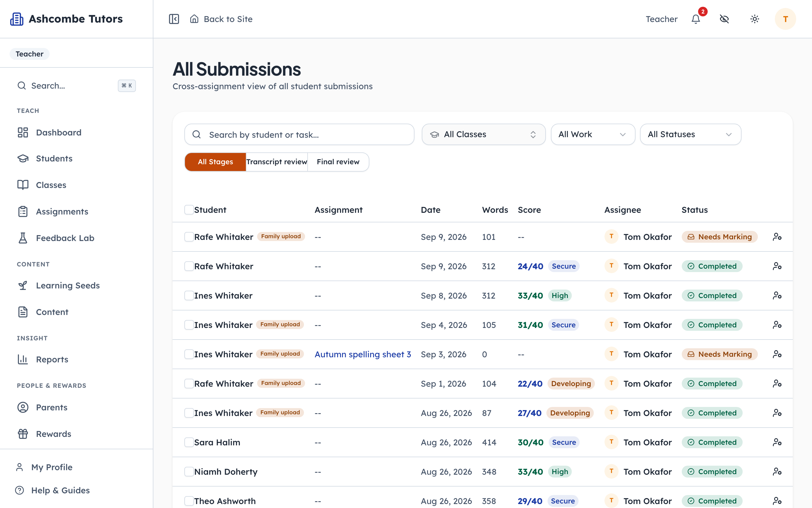Click the Students graduation cap icon
This screenshot has width=812, height=508.
23,159
